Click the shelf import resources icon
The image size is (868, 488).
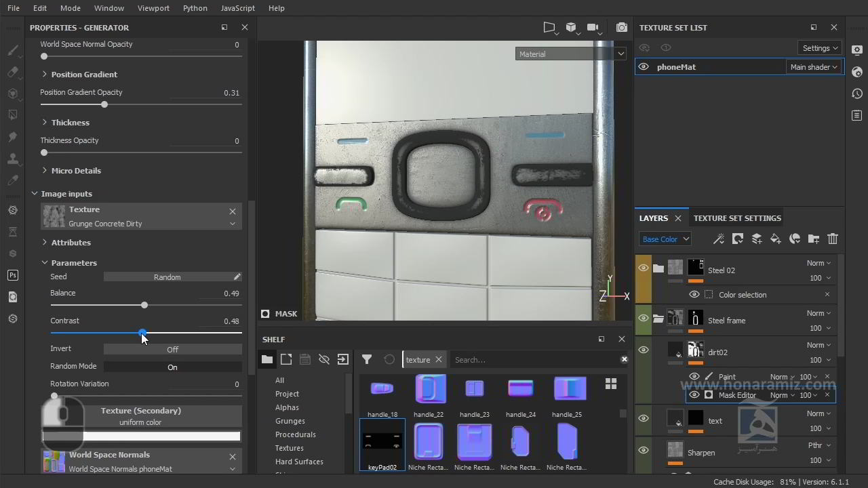click(343, 359)
